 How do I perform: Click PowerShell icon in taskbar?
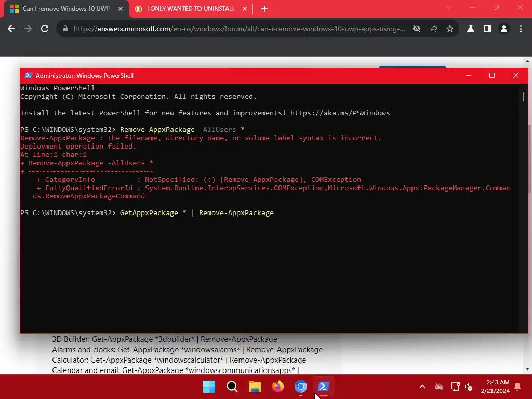[323, 387]
